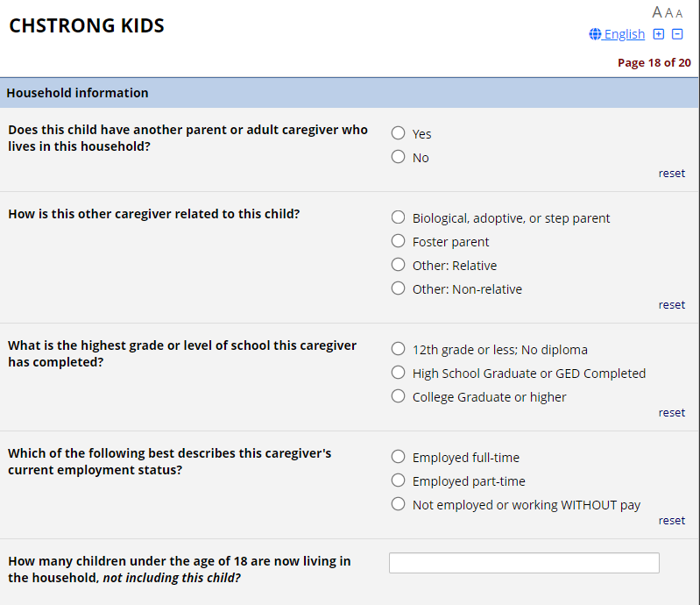Select Yes for another caregiver in household
This screenshot has height=605, width=700.
[x=399, y=133]
